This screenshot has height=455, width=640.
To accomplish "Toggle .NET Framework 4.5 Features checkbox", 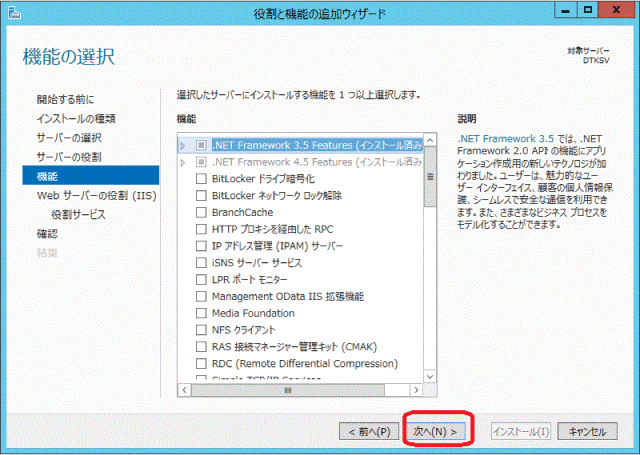I will (201, 162).
